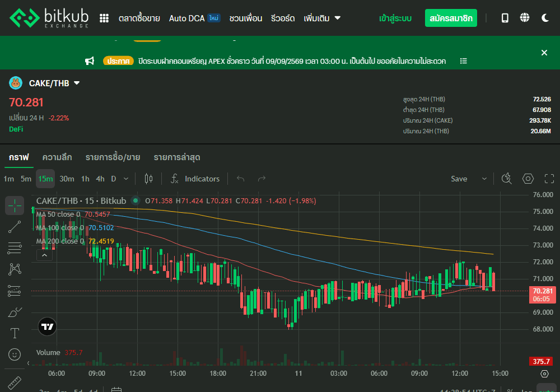Viewport: 560px width, 392px height.
Task: Open quick search lightning icon
Action: [506, 179]
